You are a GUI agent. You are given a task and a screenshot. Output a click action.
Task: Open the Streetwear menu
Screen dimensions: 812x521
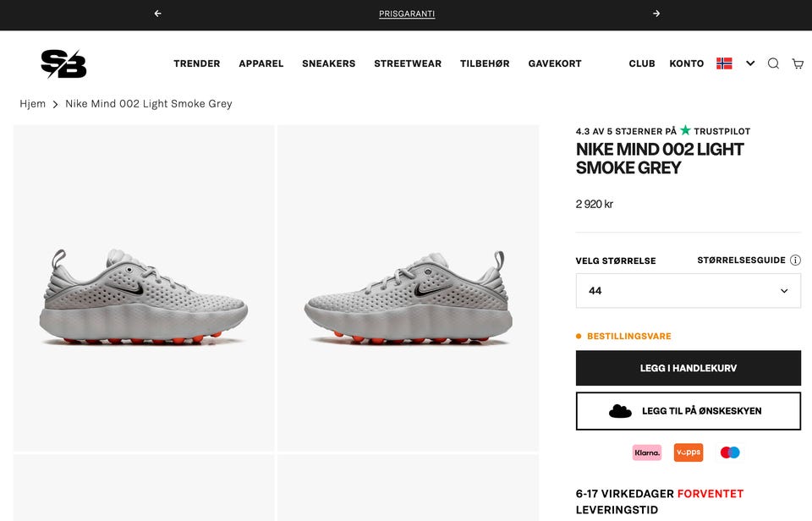coord(408,63)
